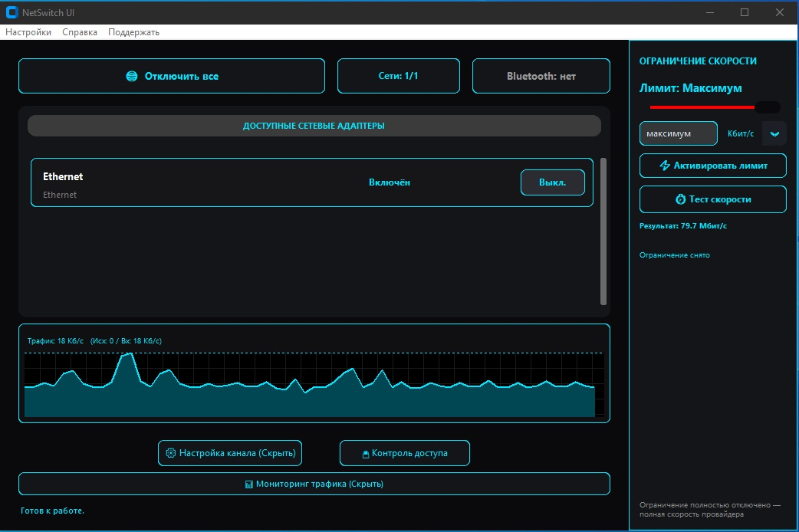Click the Ограничение снято status text
The image size is (799, 532).
click(x=674, y=255)
